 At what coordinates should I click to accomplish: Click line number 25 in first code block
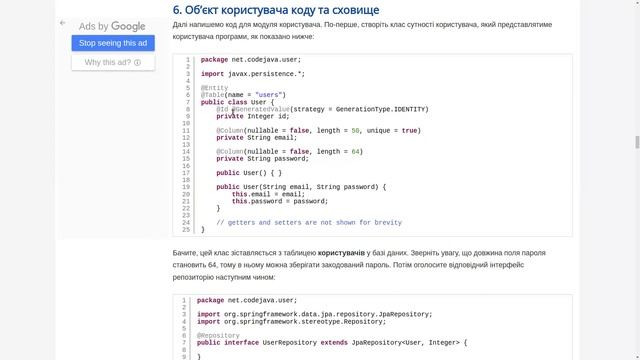point(186,230)
